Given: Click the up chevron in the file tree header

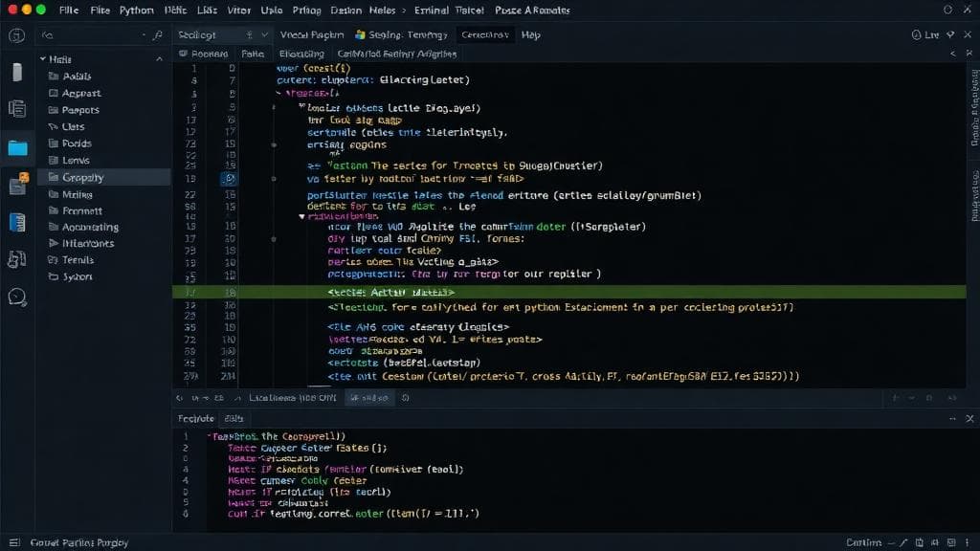Looking at the screenshot, I should (x=159, y=59).
